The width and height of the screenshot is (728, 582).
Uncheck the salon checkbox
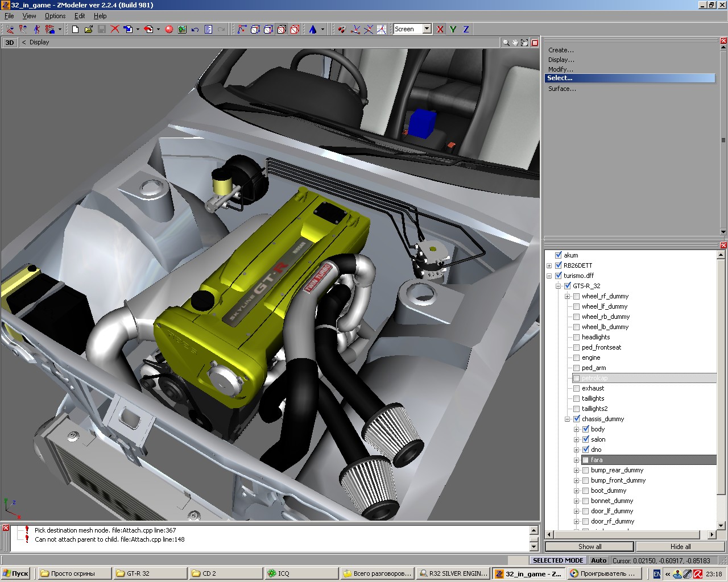pos(586,439)
